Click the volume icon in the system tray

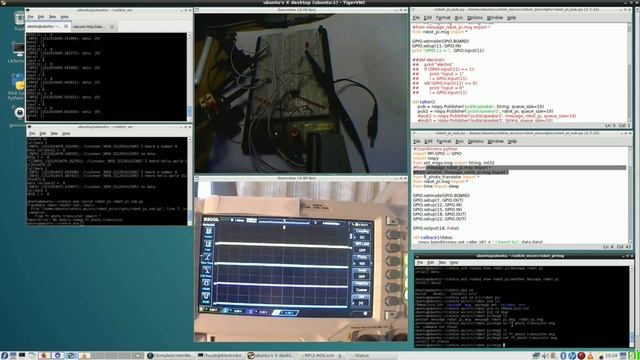coord(545,356)
